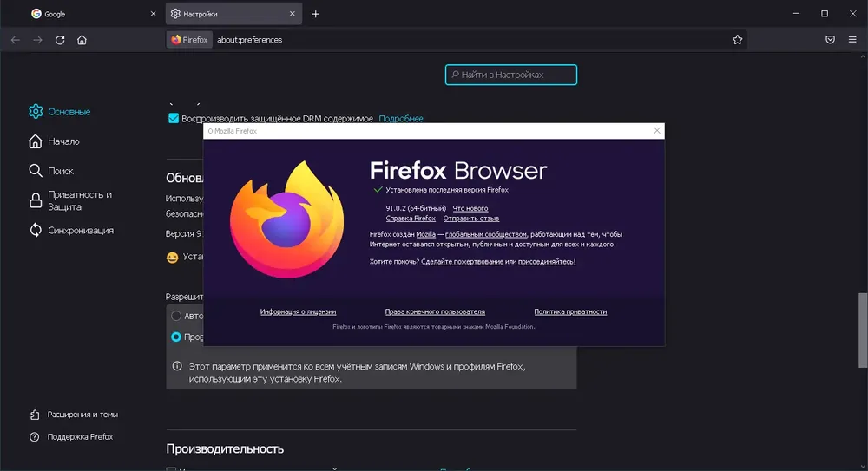This screenshot has width=868, height=471.
Task: Toggle the DRM content playback checkbox
Action: click(x=174, y=119)
